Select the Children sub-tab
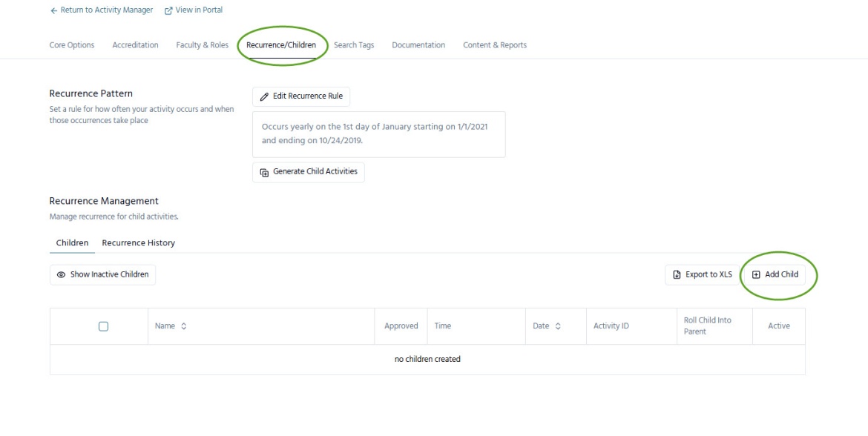This screenshot has height=436, width=868. click(72, 243)
